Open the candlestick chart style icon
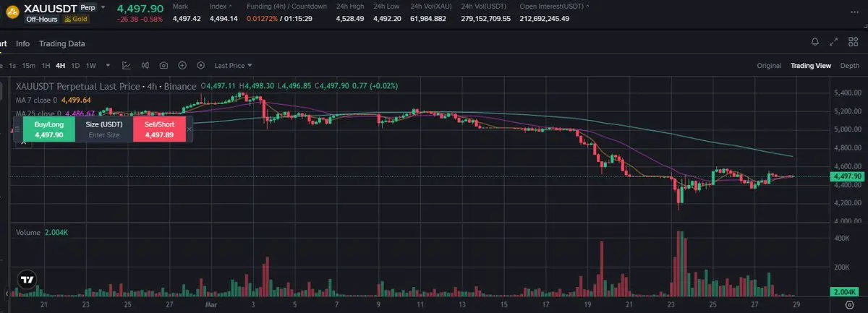The height and width of the screenshot is (313, 868). tap(146, 65)
